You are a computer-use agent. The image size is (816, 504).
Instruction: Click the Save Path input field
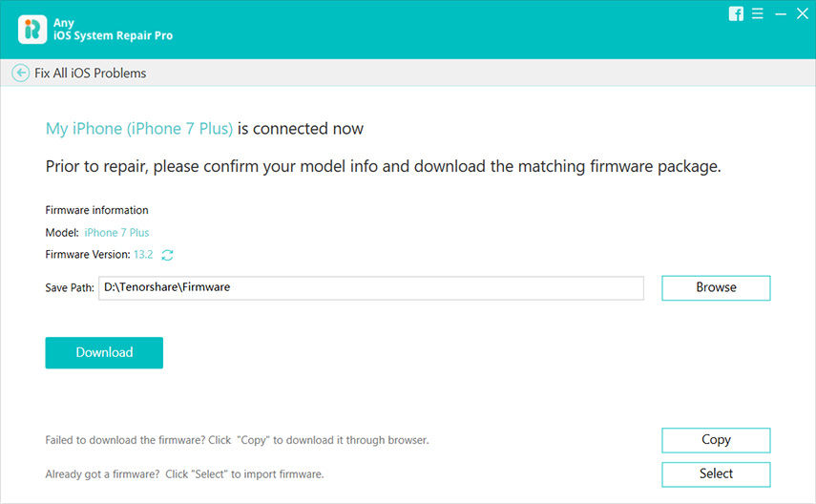click(371, 288)
